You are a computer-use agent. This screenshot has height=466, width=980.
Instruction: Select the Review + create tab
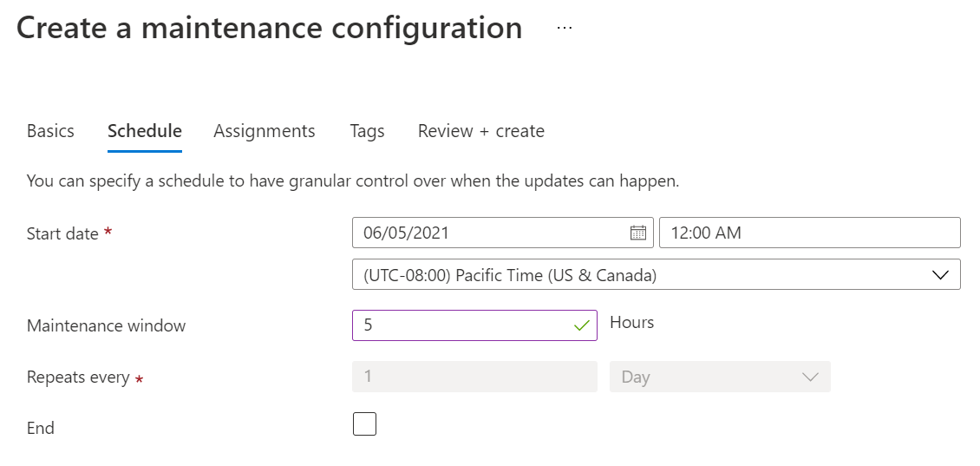[481, 131]
